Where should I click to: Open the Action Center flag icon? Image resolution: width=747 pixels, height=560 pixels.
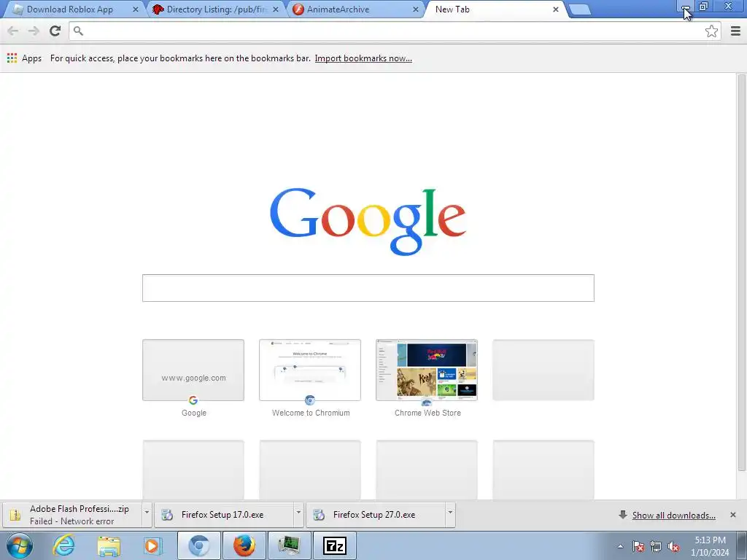[x=638, y=546]
